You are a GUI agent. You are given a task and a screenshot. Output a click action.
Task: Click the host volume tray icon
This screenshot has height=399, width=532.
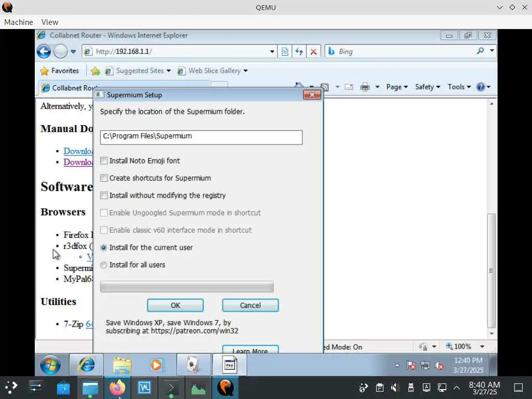[395, 388]
